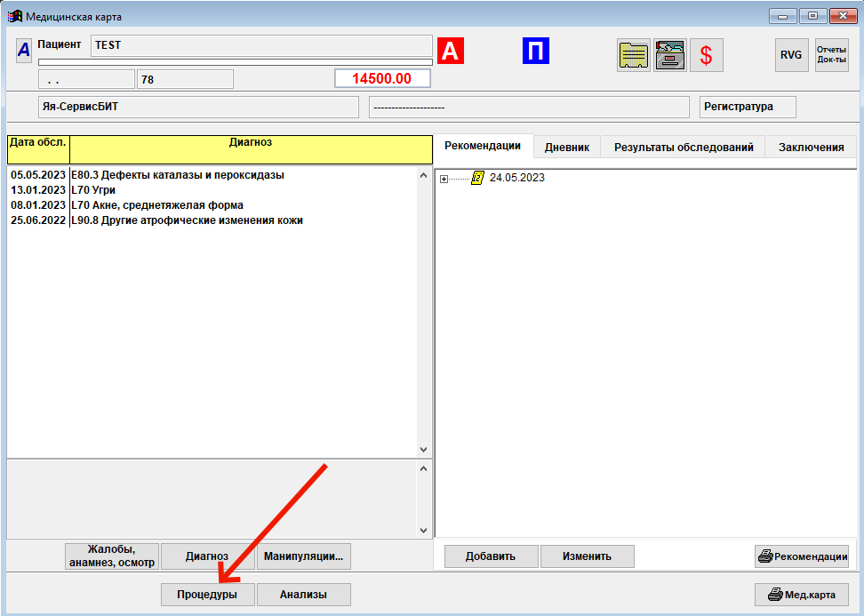
Task: Expand the 24.05.2023 tree node
Action: pyautogui.click(x=444, y=179)
